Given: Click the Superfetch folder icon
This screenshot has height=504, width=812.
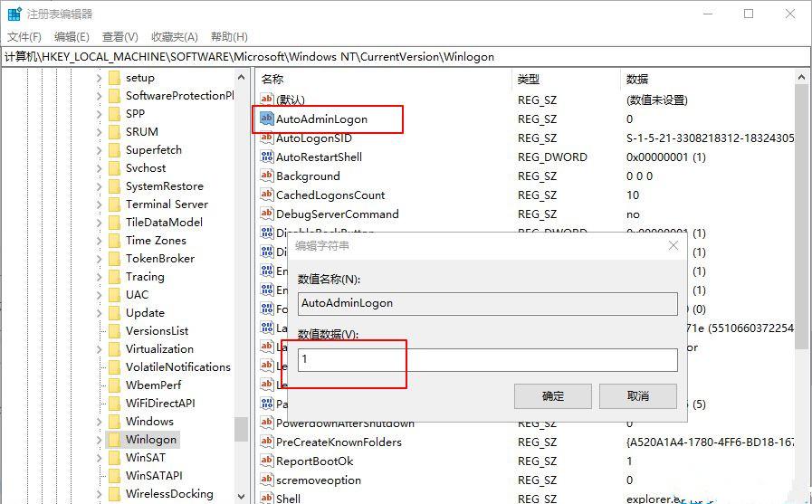Looking at the screenshot, I should (114, 150).
